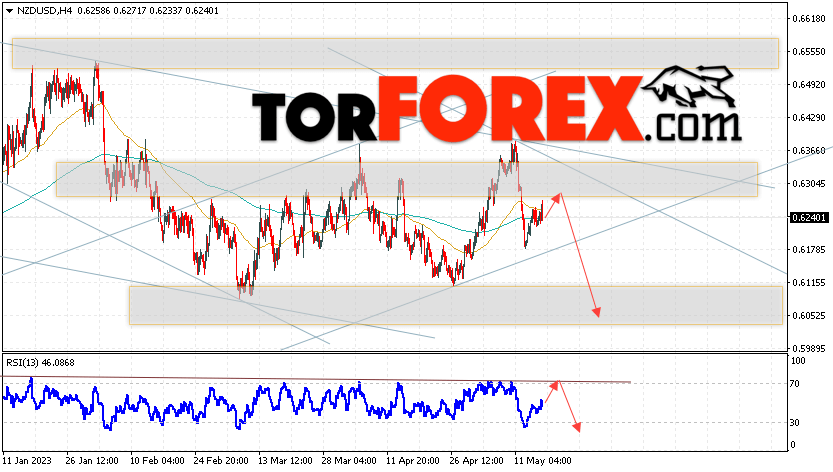Viewport: 833px width, 472px height.
Task: Click the 0.61155 price scale value
Action: (x=809, y=282)
